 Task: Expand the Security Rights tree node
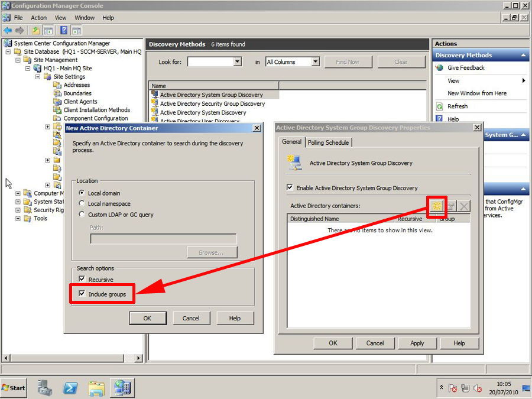tap(18, 210)
